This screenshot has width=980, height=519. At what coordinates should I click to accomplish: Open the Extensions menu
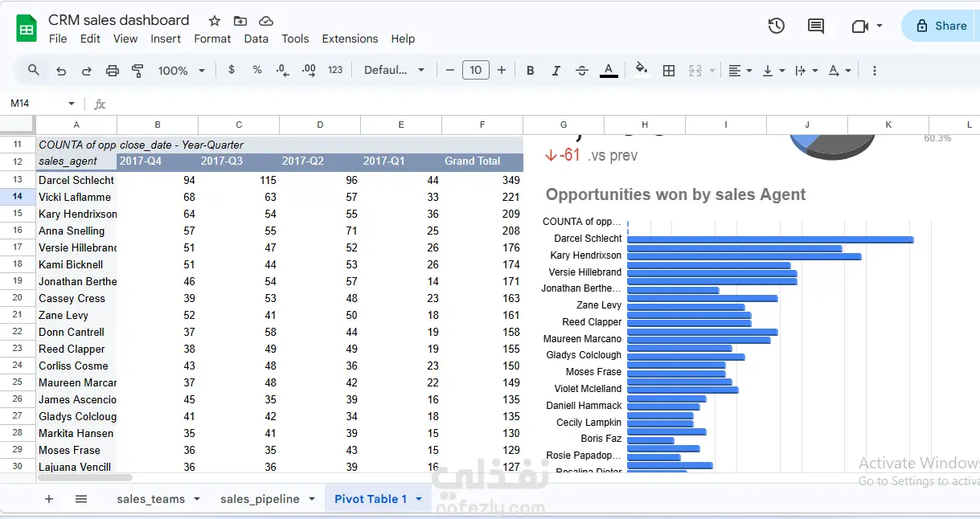click(350, 39)
